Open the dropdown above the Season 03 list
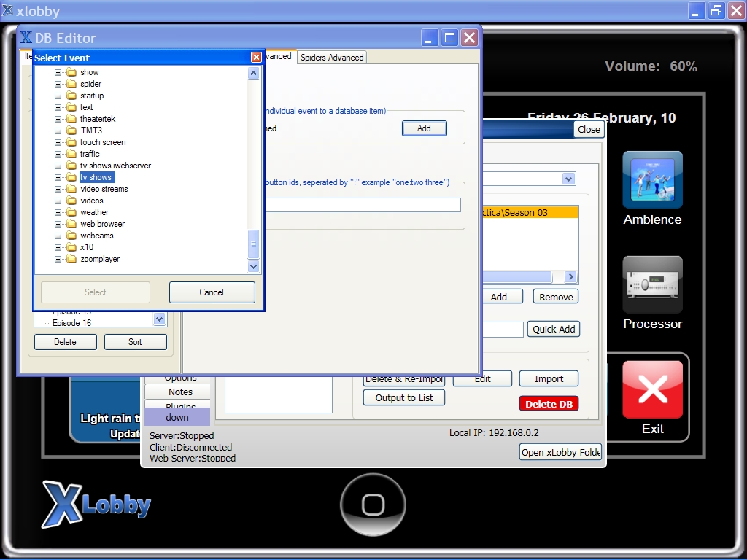This screenshot has width=747, height=560. coord(568,179)
